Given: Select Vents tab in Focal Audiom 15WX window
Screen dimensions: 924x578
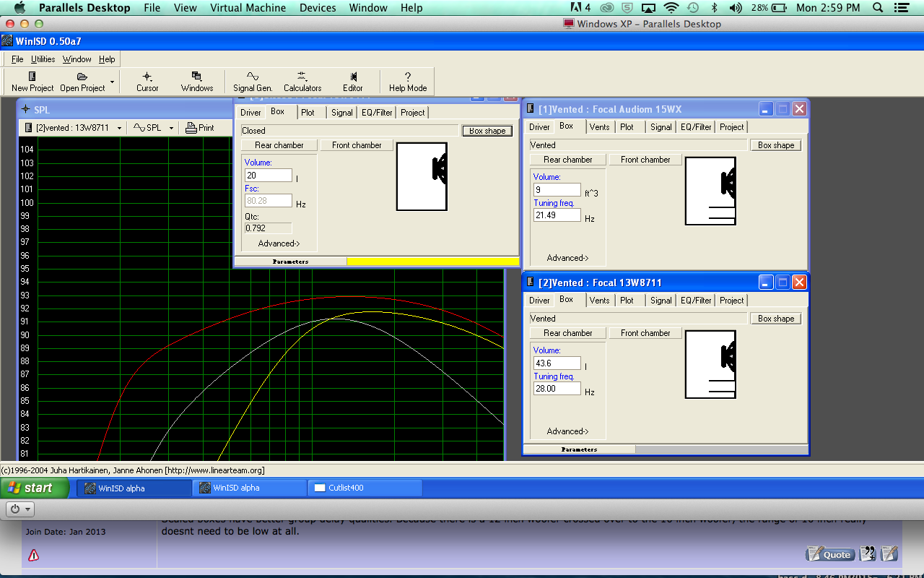Looking at the screenshot, I should (x=599, y=127).
